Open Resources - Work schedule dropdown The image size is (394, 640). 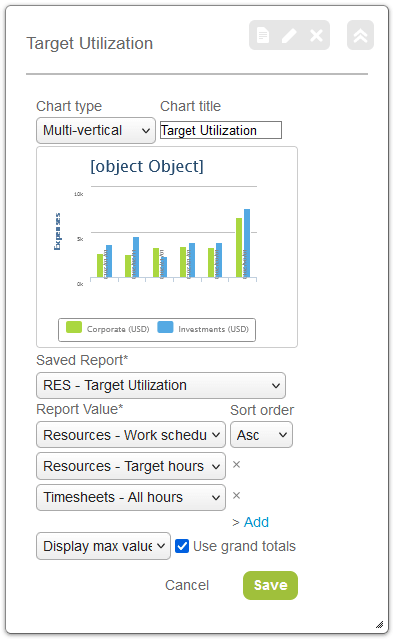point(131,435)
